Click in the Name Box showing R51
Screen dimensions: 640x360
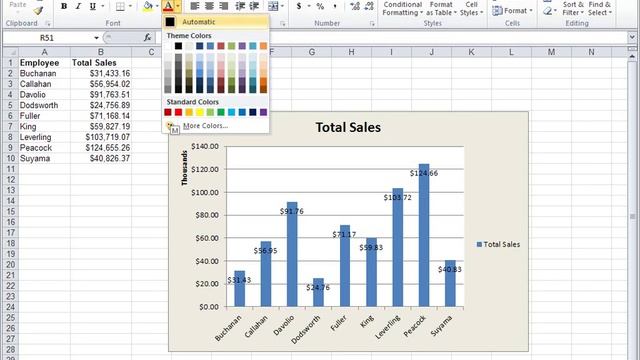pos(47,38)
